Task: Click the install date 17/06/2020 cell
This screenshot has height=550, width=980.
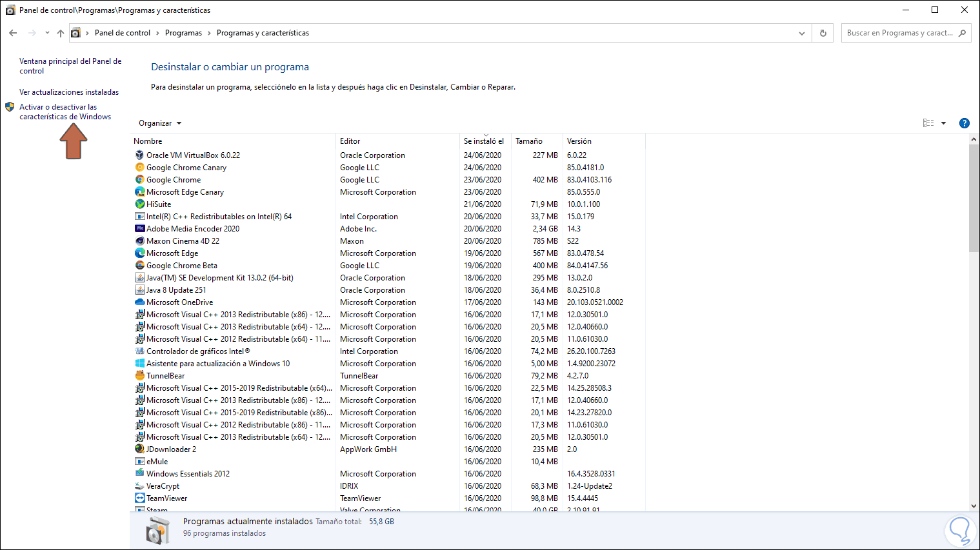Action: tap(483, 302)
